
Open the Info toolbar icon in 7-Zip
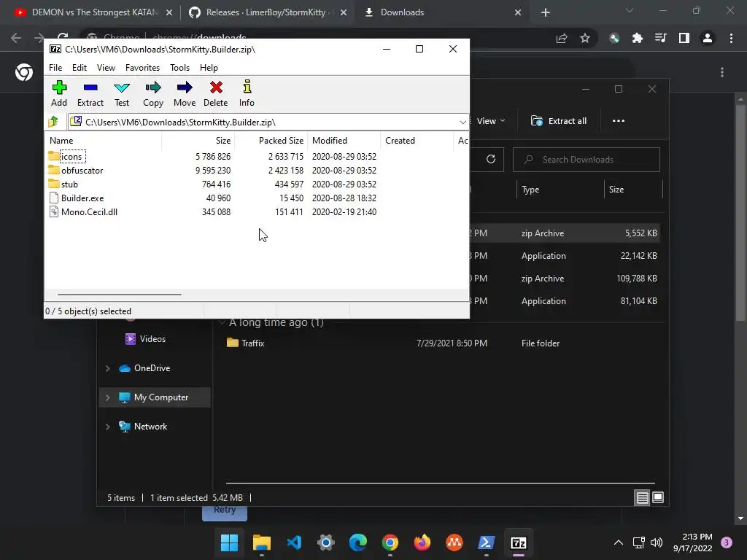[x=247, y=94]
